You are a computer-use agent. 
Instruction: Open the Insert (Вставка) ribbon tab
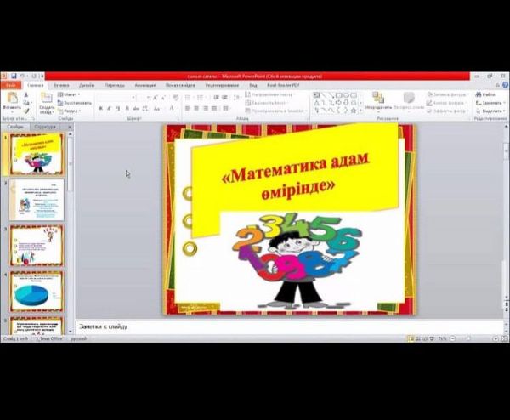click(61, 85)
